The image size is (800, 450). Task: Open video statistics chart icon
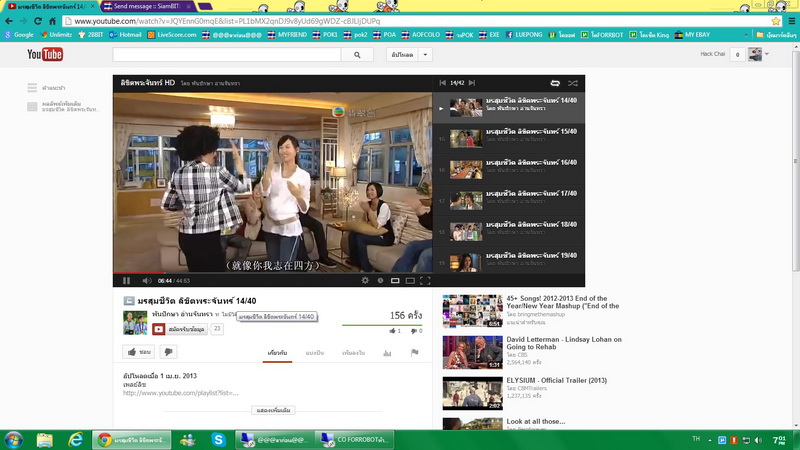point(387,353)
